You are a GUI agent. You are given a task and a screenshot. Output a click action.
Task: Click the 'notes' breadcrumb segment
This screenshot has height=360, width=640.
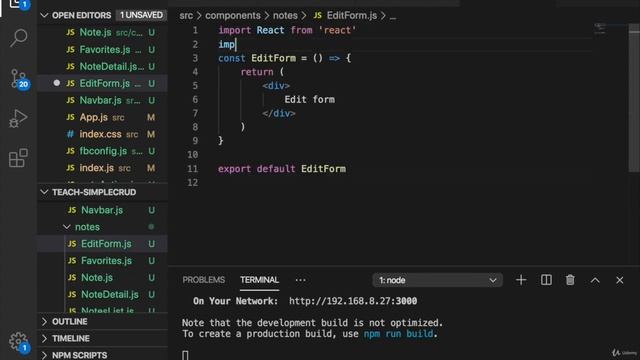tap(285, 16)
